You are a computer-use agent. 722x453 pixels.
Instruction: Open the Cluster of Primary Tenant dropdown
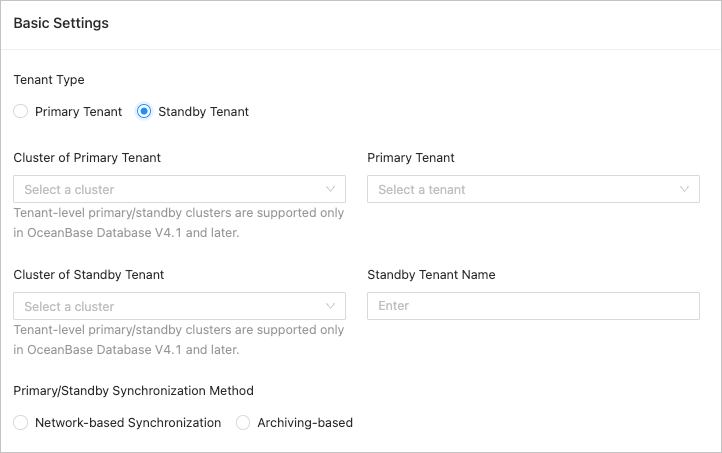tap(170, 189)
